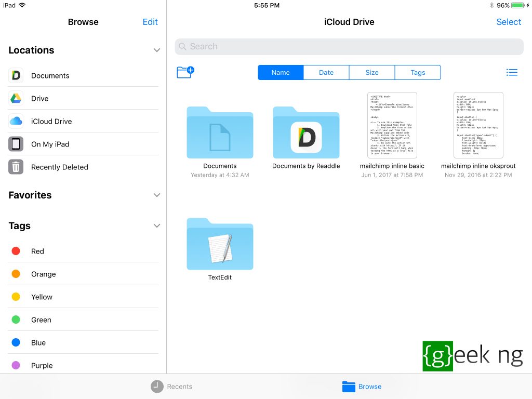Viewport: 532px width, 399px height.
Task: Tap the 'Recently Deleted' label
Action: coord(60,167)
